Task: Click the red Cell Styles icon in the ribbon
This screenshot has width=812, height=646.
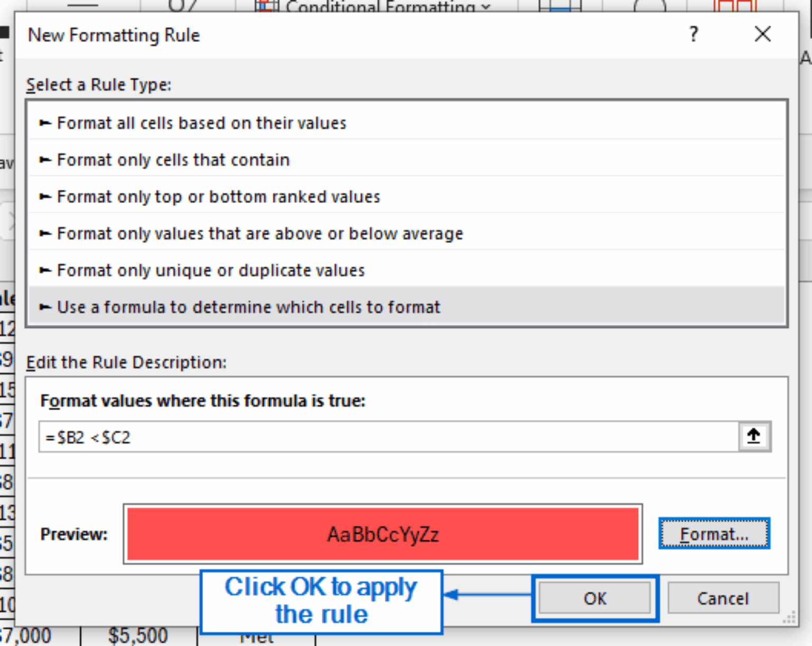Action: [736, 6]
